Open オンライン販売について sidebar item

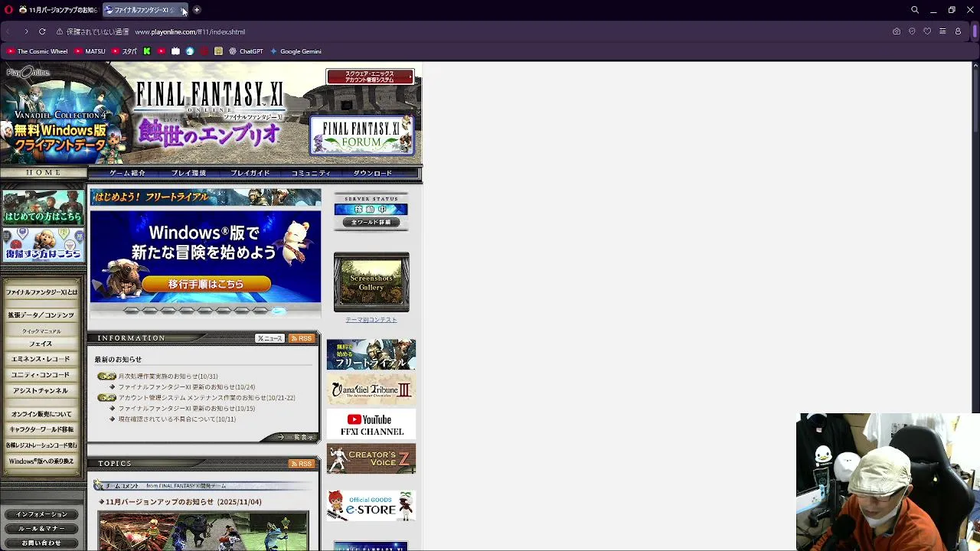click(41, 414)
